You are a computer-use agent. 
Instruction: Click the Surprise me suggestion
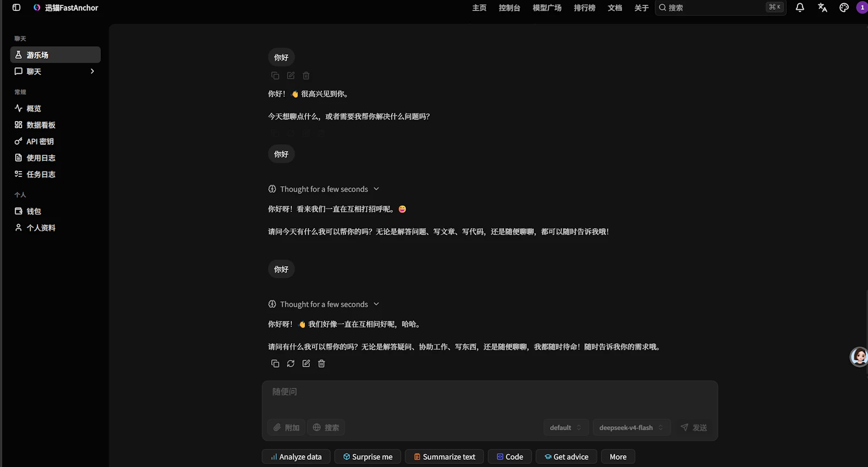(x=368, y=457)
